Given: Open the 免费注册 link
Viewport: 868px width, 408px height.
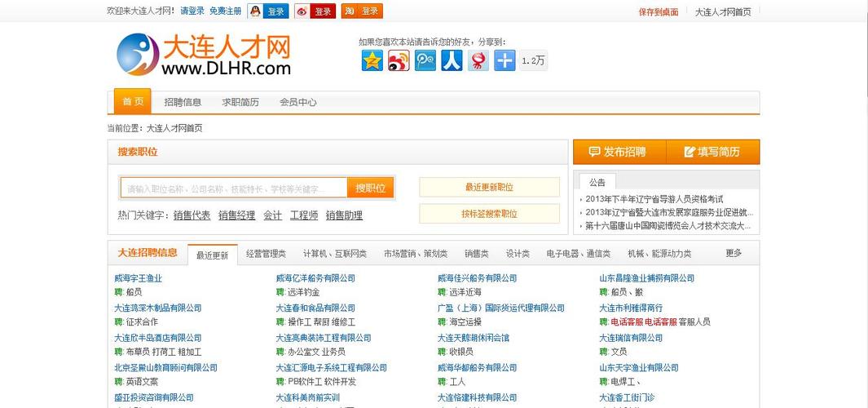Looking at the screenshot, I should pos(225,11).
